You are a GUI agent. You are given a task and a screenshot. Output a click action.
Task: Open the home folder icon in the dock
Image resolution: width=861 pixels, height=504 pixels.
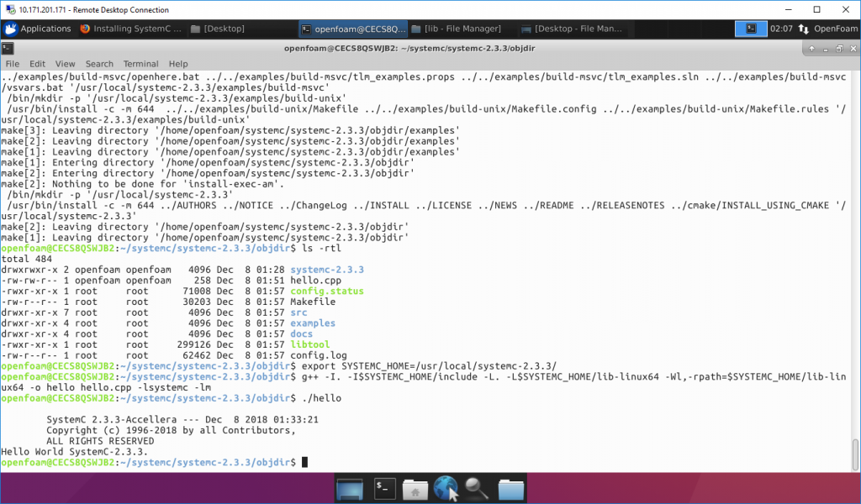(415, 488)
